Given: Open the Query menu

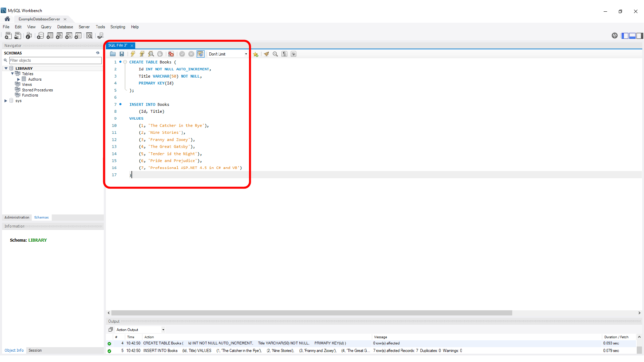Looking at the screenshot, I should [x=46, y=27].
